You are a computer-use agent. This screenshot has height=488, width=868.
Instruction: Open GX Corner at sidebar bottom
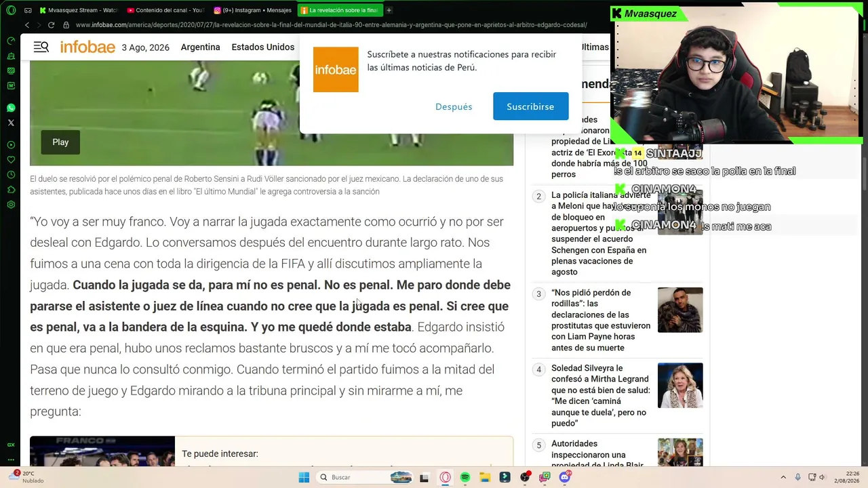11,445
